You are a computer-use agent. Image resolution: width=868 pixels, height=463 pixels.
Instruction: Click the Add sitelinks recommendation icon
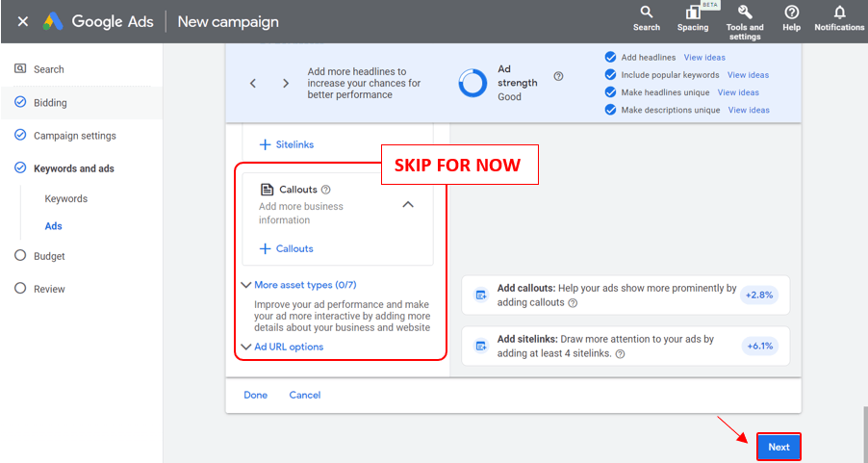[x=481, y=347]
